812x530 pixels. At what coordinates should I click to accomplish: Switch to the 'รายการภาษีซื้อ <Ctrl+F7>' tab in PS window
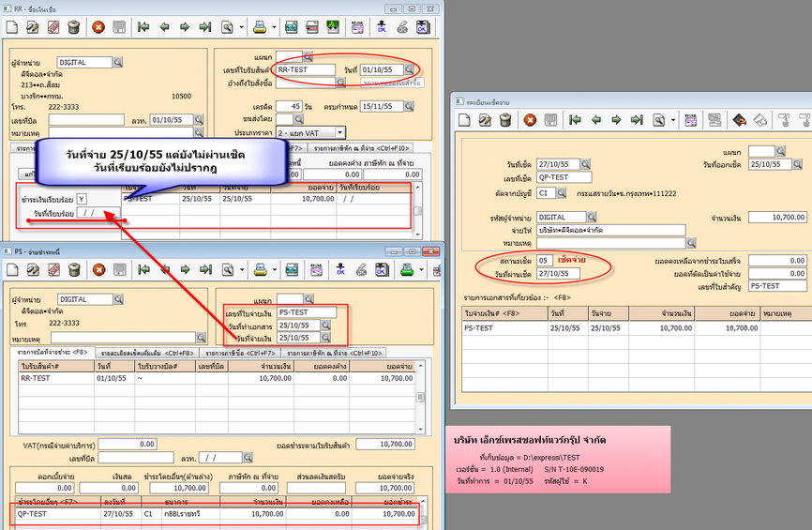pos(240,353)
